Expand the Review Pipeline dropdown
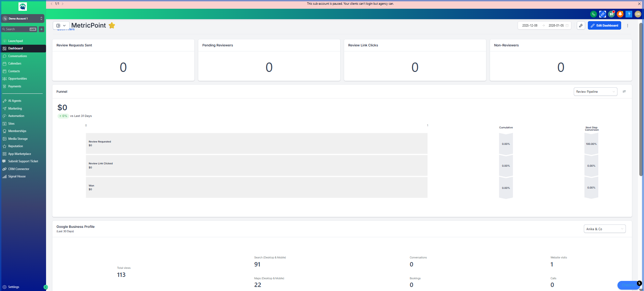This screenshot has height=291, width=644. point(595,92)
